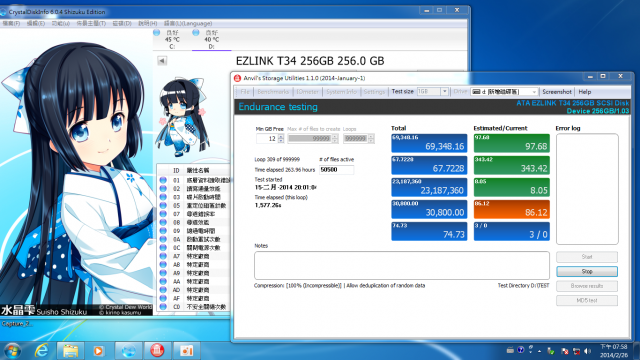640x360 pixels.
Task: Click the CrystalDiskInfo title bar icon
Action: (x=3, y=12)
